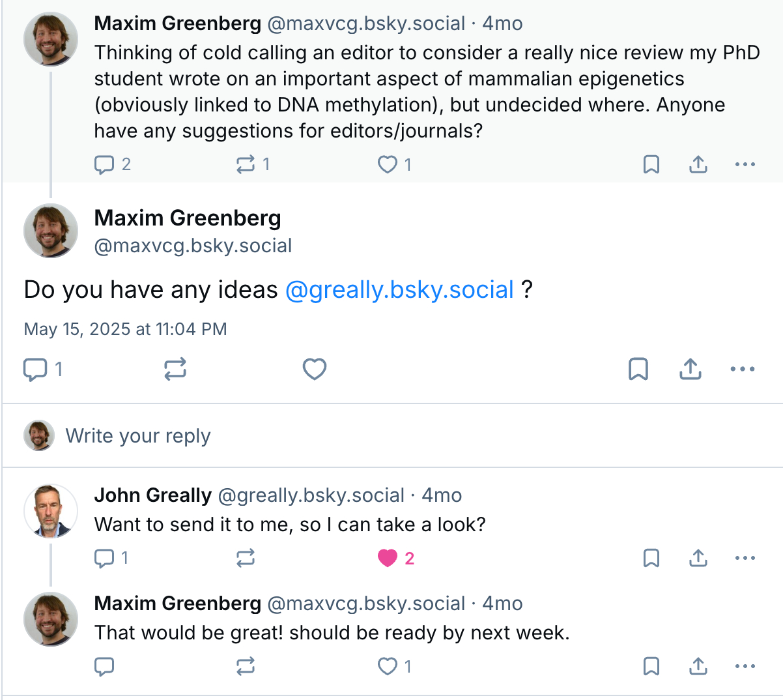Viewport: 783px width, 700px height.
Task: Bookmark the "That would be great!" reply
Action: click(x=651, y=666)
